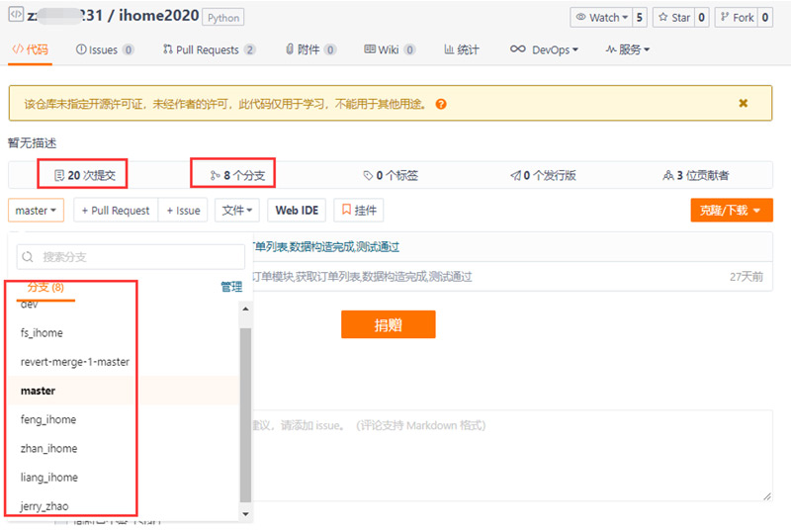Dismiss the license warning banner
791x532 pixels.
click(x=744, y=103)
